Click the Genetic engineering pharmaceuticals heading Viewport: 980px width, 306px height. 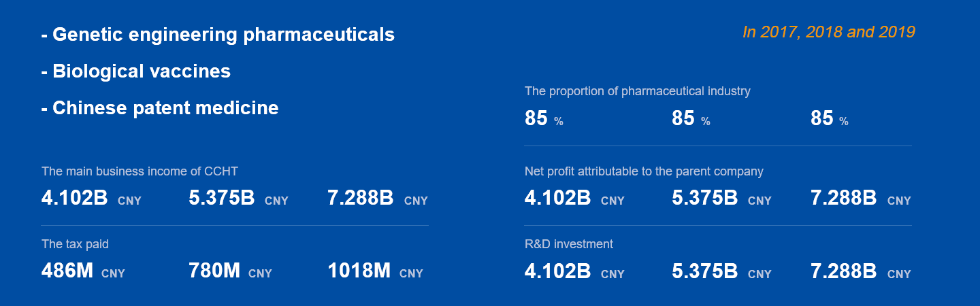click(x=218, y=35)
